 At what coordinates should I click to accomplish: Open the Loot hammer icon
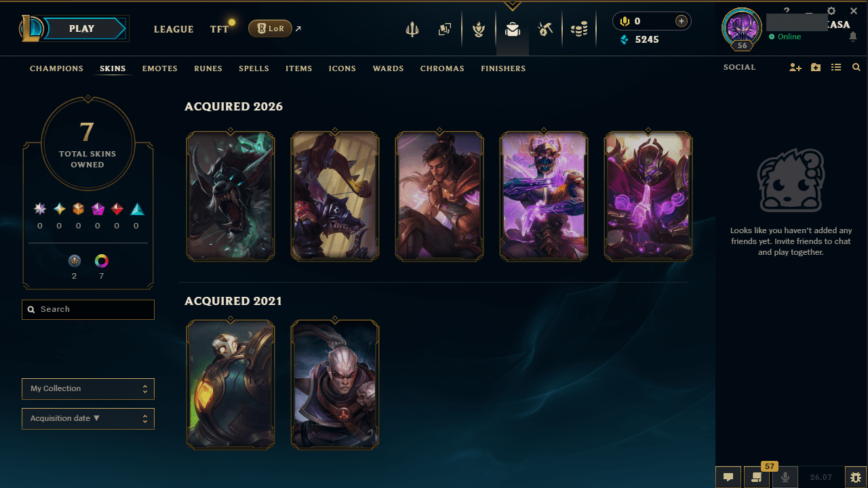tap(545, 29)
